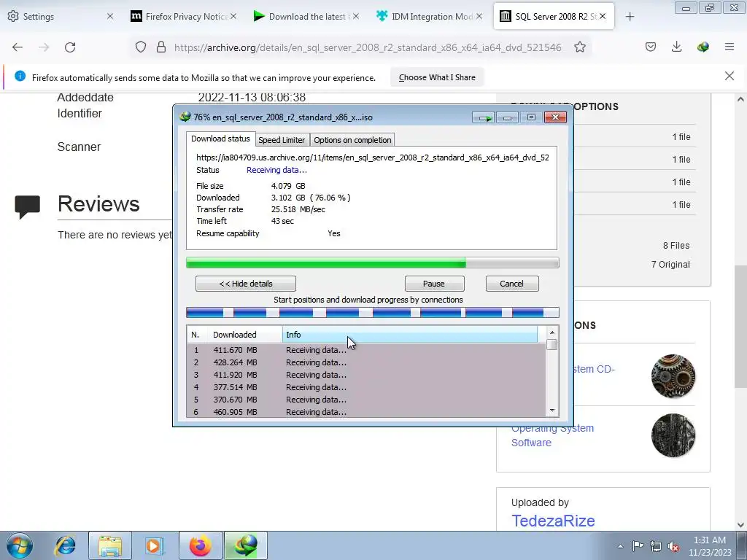Close the IDM Integration Module tab
This screenshot has height=560, width=747.
point(479,16)
